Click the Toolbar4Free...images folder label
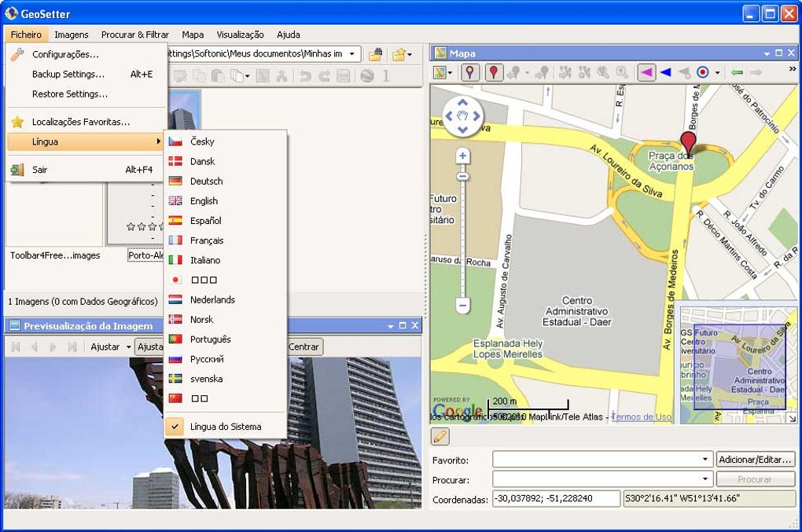 point(55,255)
